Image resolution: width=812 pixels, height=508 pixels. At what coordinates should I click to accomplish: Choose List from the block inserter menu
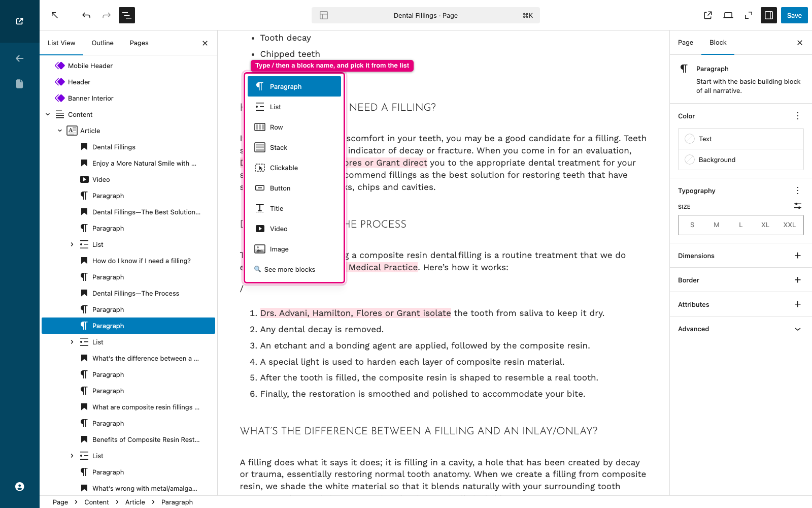point(294,107)
